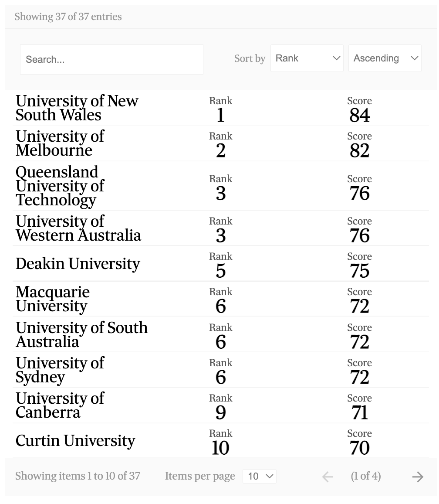Click the University of Canberra row

pos(60,405)
